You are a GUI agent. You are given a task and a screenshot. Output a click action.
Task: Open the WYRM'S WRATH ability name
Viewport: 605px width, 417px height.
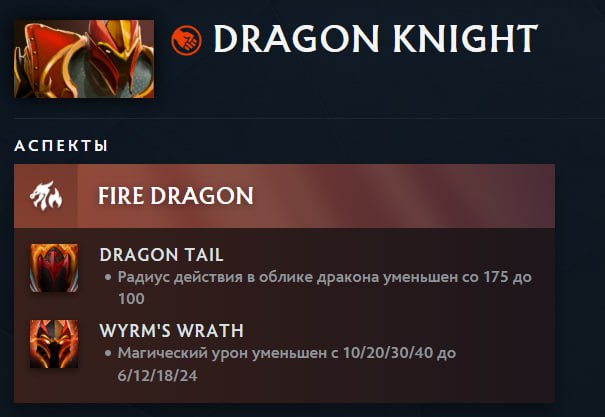(x=171, y=331)
